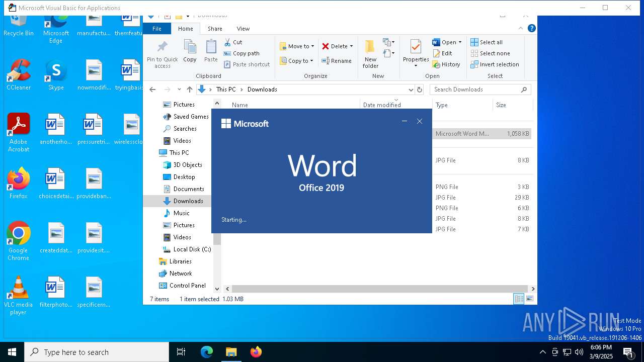Open the Properties icon

coord(416,51)
